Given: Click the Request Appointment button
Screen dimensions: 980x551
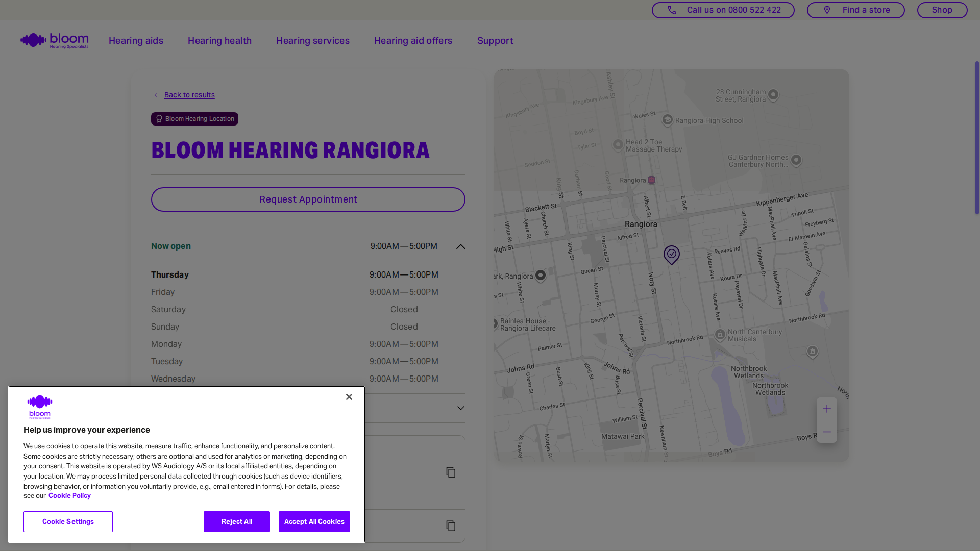Looking at the screenshot, I should [308, 199].
